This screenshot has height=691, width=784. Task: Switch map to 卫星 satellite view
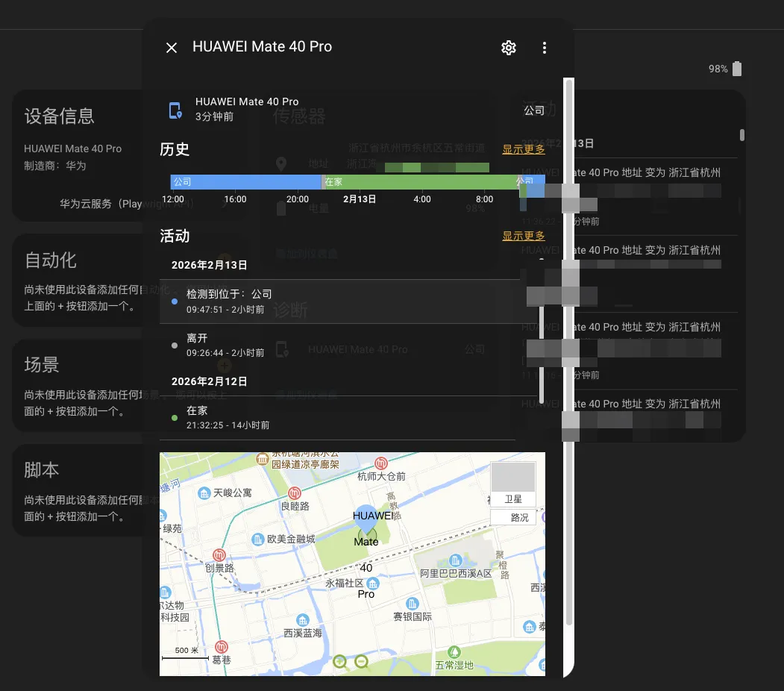513,484
